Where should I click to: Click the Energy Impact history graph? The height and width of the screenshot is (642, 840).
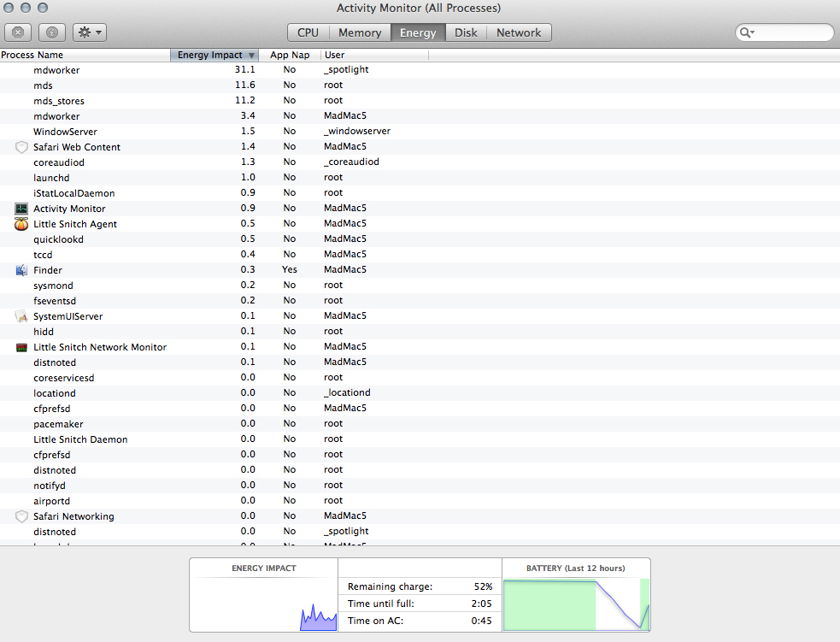pos(263,604)
